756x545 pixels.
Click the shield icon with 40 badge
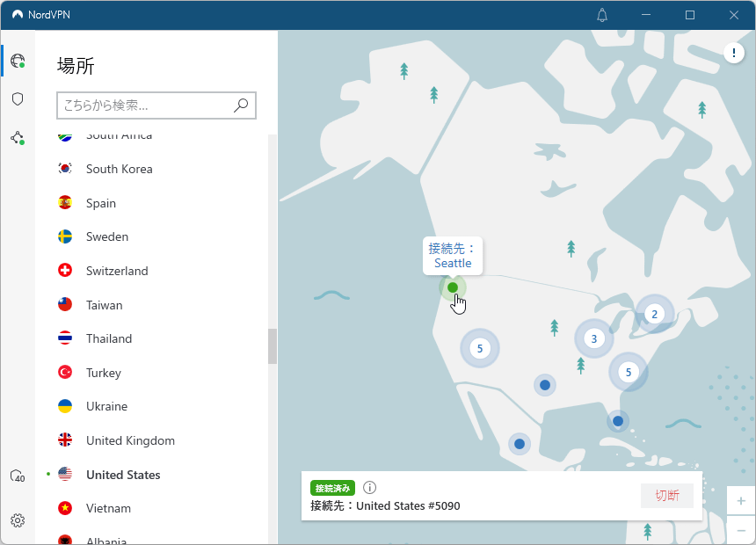pos(18,476)
